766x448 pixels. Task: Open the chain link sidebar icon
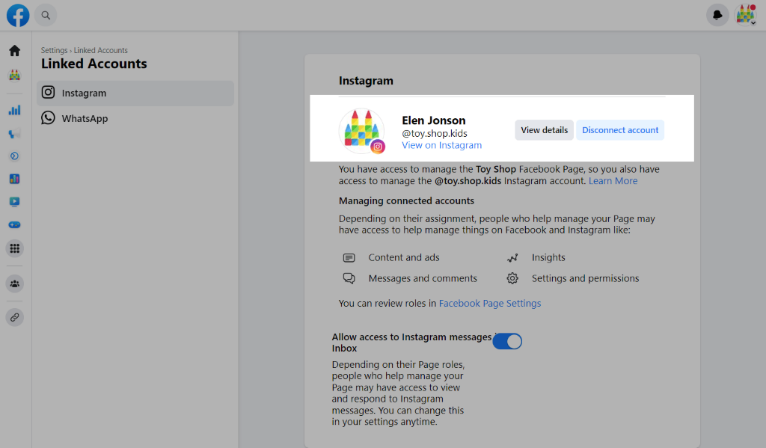pyautogui.click(x=15, y=317)
